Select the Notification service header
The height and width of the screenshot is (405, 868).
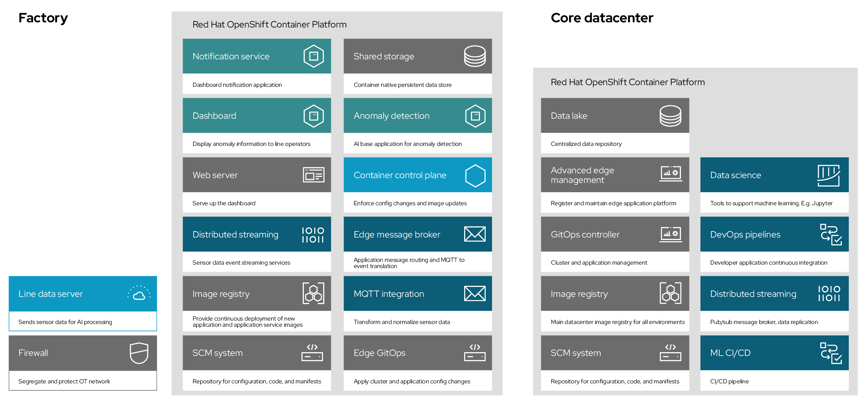231,56
